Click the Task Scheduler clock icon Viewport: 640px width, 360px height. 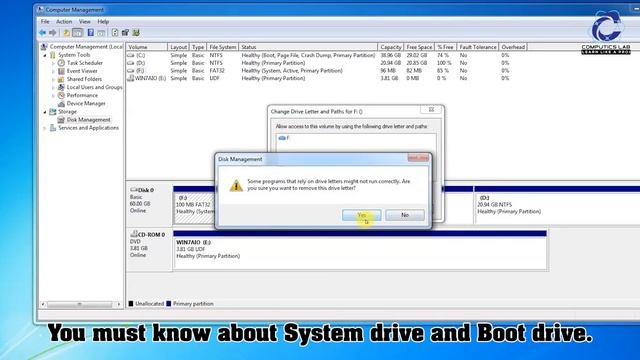[61, 63]
